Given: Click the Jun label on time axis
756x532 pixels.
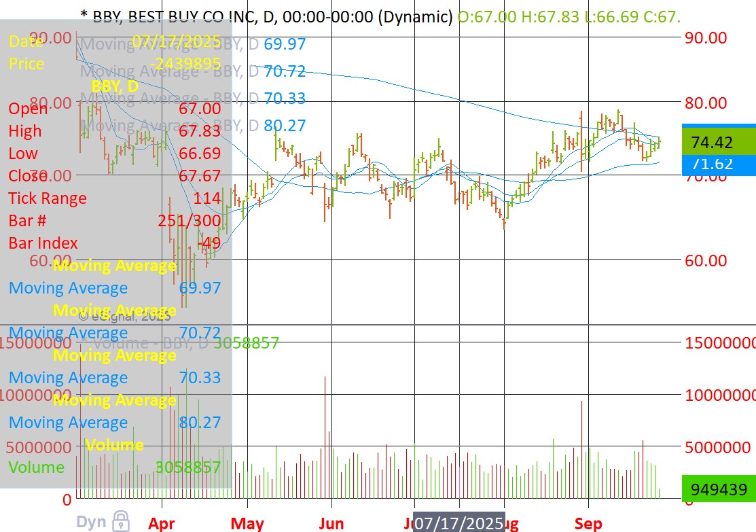Looking at the screenshot, I should pyautogui.click(x=331, y=524).
